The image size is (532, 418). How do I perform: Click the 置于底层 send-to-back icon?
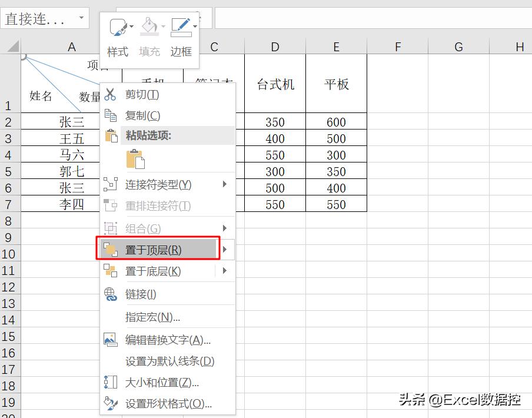click(109, 271)
